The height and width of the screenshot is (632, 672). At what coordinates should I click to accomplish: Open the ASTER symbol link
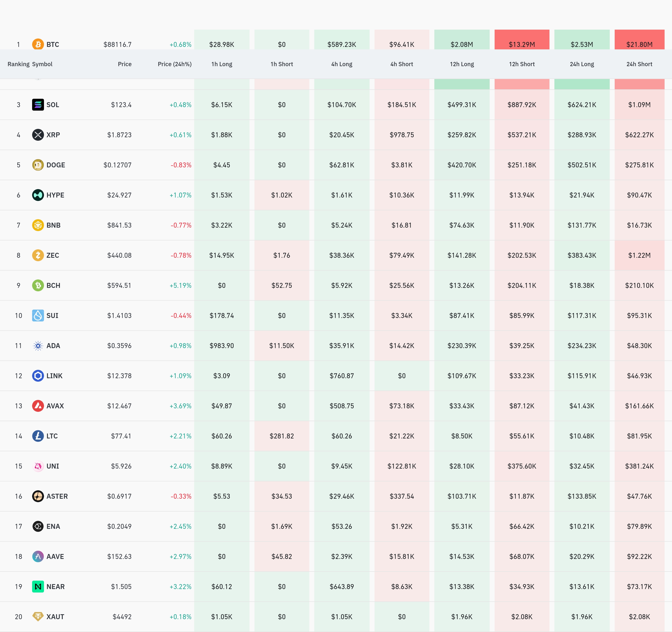(x=57, y=496)
